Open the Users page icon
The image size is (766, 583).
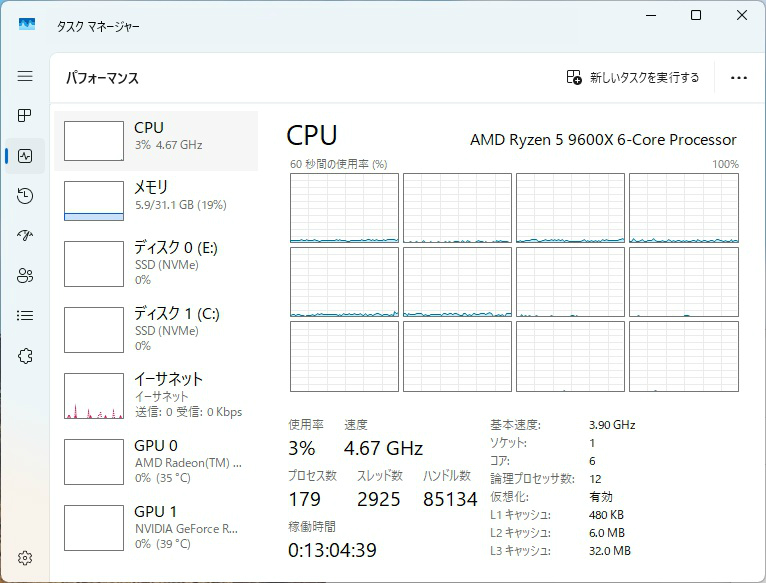[25, 276]
